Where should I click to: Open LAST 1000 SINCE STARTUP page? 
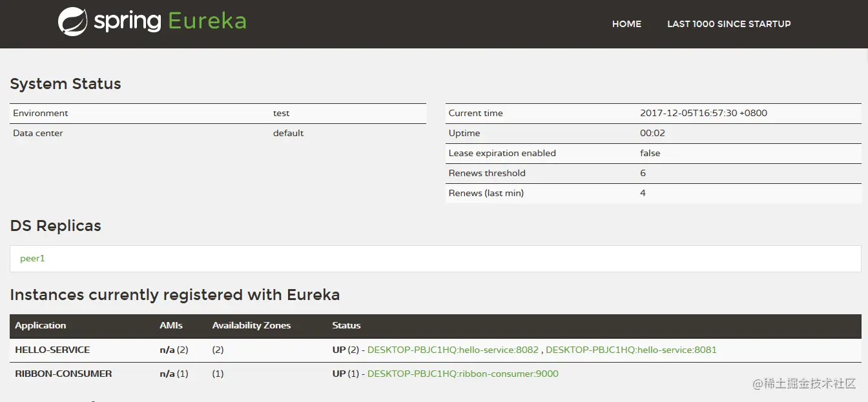click(728, 24)
